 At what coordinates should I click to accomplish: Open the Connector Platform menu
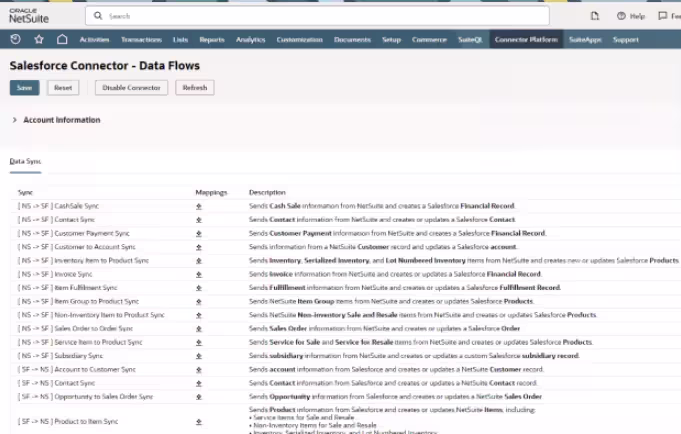point(526,40)
